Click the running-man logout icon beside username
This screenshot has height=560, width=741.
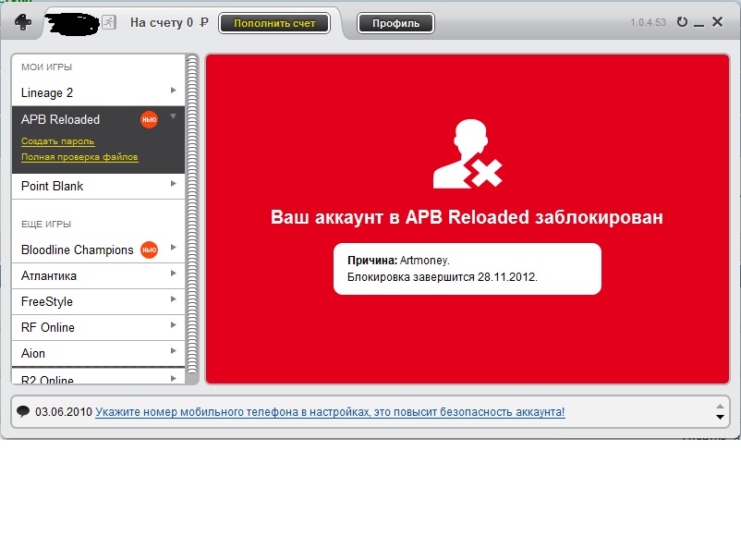109,22
